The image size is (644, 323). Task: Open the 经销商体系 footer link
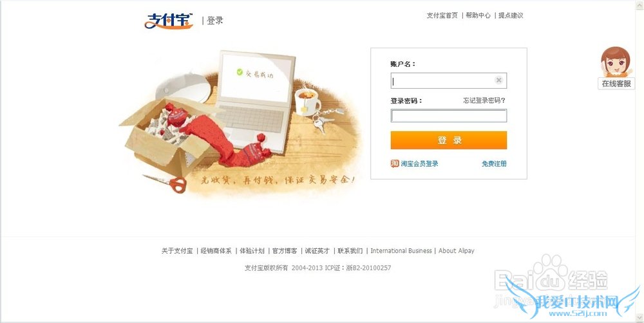point(216,251)
